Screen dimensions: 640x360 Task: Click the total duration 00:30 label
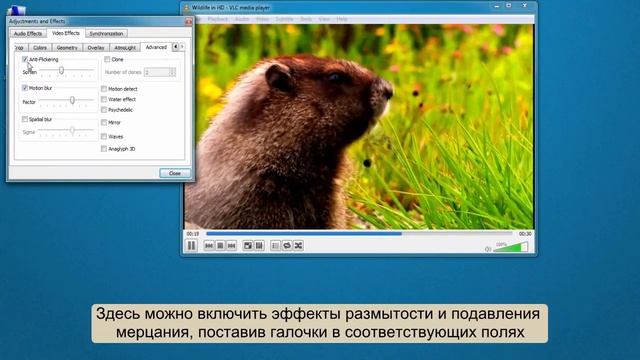[525, 234]
